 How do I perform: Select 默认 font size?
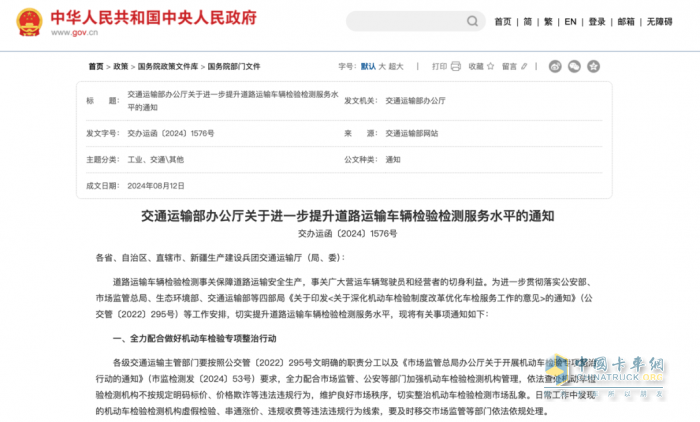click(x=368, y=67)
